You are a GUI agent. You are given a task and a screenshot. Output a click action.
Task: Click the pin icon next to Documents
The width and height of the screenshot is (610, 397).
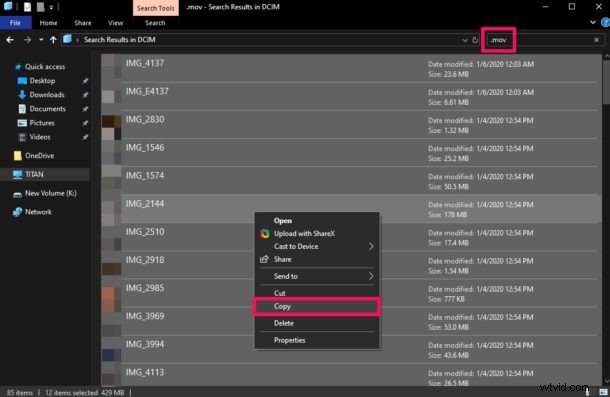pyautogui.click(x=85, y=109)
